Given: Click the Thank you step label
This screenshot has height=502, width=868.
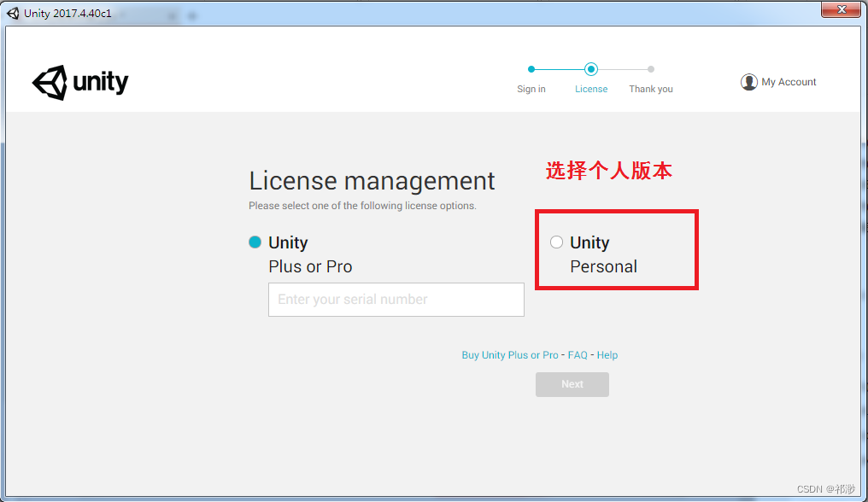Looking at the screenshot, I should coord(651,89).
